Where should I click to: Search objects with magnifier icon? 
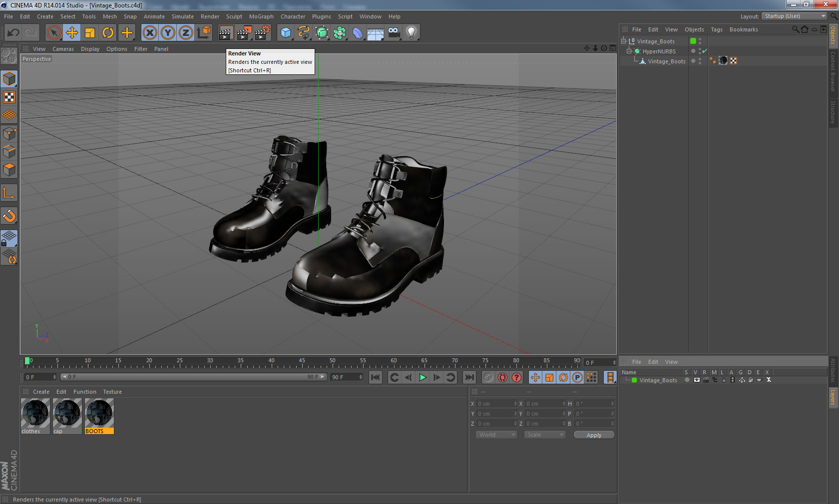point(796,29)
